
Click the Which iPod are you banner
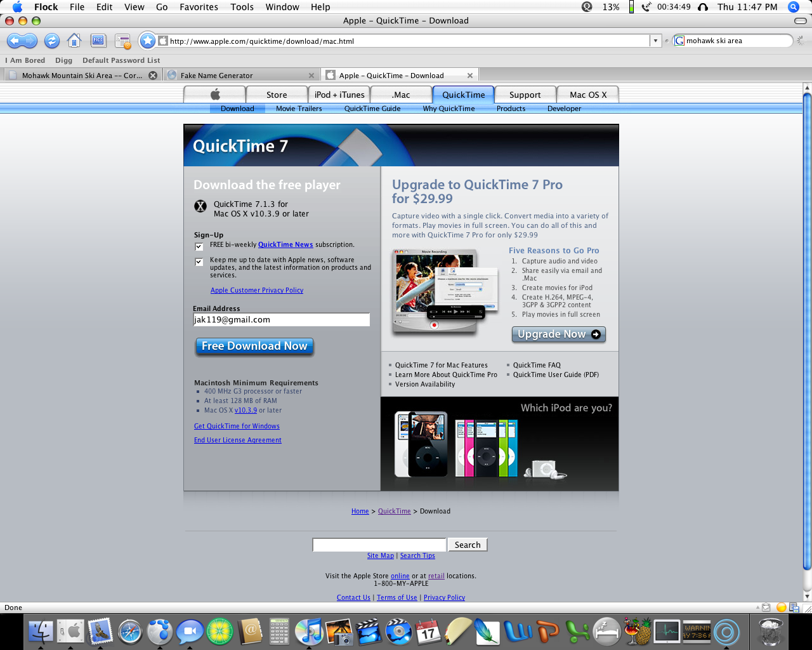500,444
